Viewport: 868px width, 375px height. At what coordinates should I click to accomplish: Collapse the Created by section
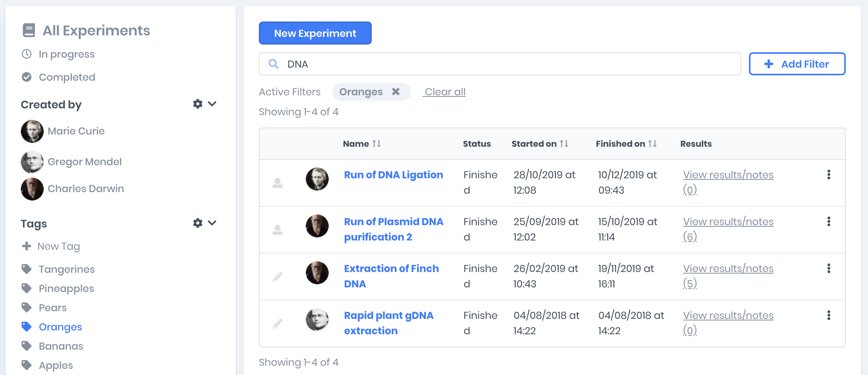click(212, 104)
